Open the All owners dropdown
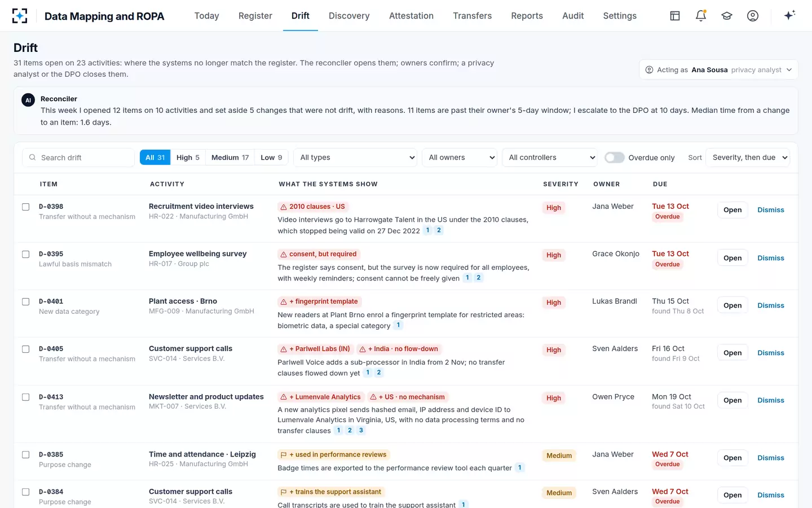Screen dimensions: 812x508 click(460, 157)
